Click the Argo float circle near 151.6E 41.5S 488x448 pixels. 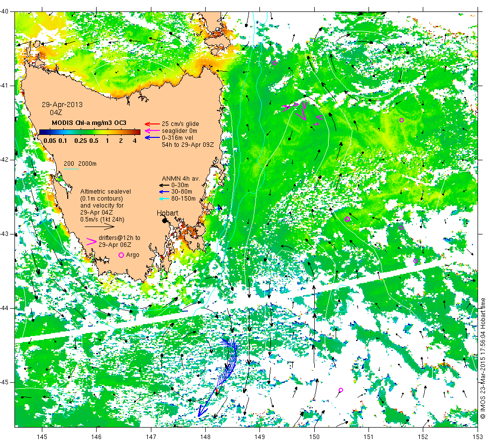pos(401,120)
